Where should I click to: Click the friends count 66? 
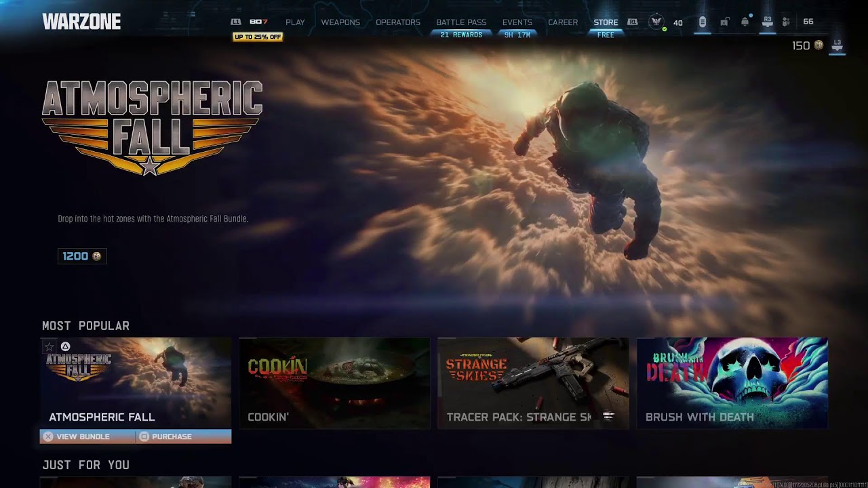click(x=808, y=22)
